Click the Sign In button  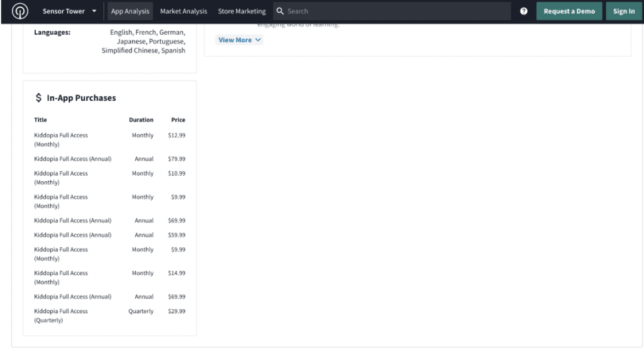[x=623, y=11]
